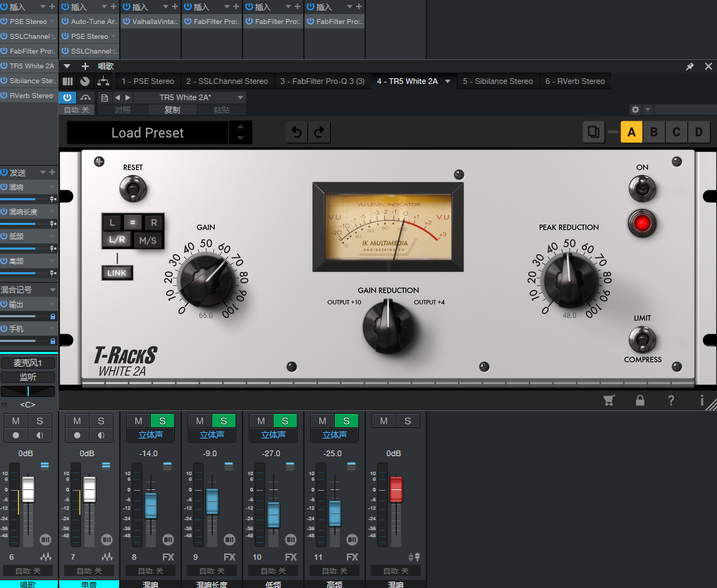
Task: Add a new plugin with plus next to 唱歌
Action: (x=85, y=66)
